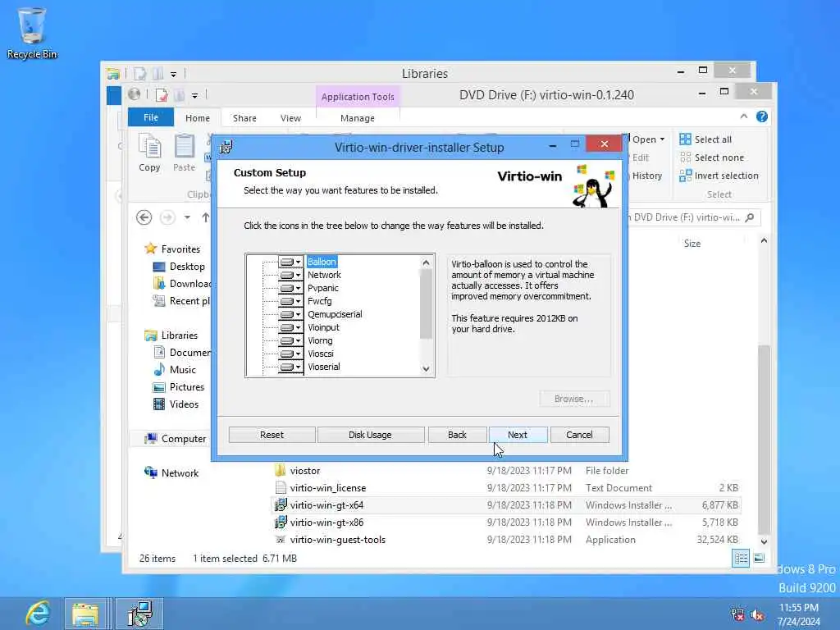Click Select none in the ribbon
Viewport: 840px width, 630px height.
tap(712, 157)
